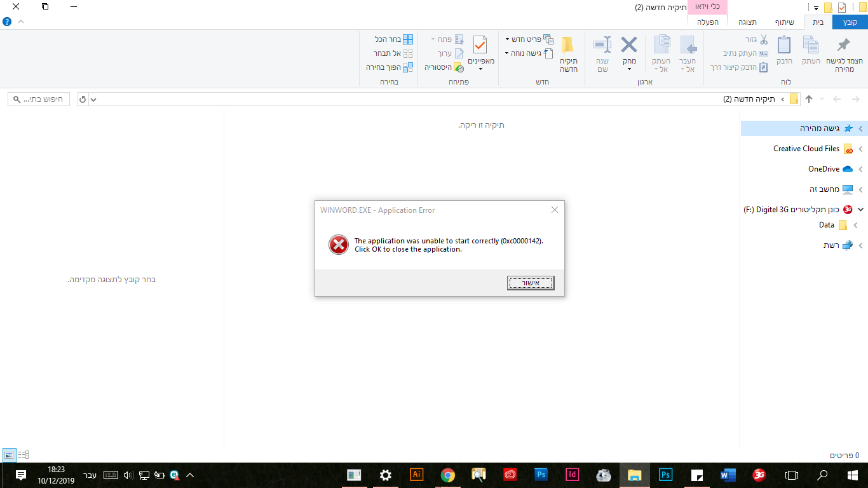Switch to the בית (Home) tab
The image size is (868, 488).
(818, 22)
